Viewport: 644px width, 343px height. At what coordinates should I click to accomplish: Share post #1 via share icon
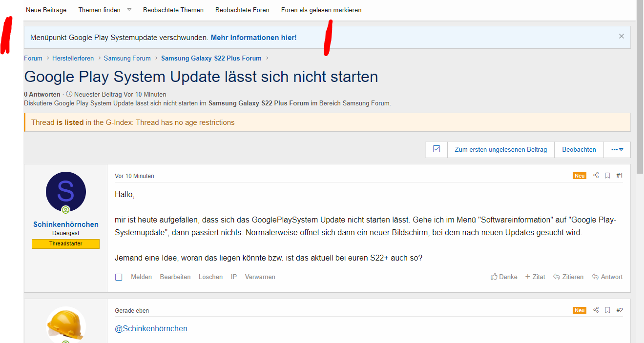point(596,176)
